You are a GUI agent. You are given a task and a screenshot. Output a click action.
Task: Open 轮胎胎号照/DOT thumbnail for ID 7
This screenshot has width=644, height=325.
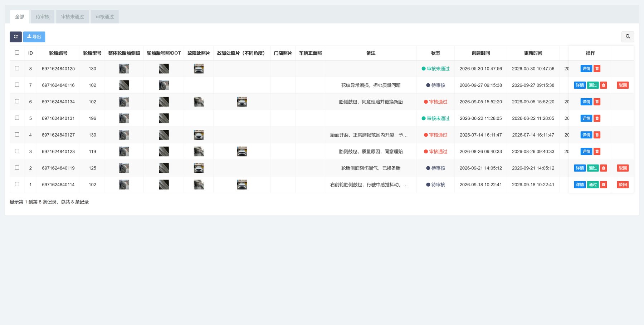pyautogui.click(x=164, y=85)
